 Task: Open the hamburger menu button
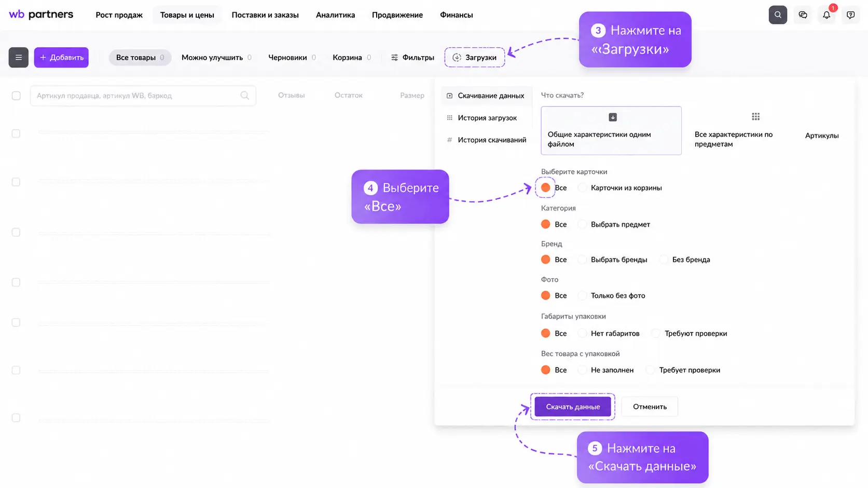18,57
